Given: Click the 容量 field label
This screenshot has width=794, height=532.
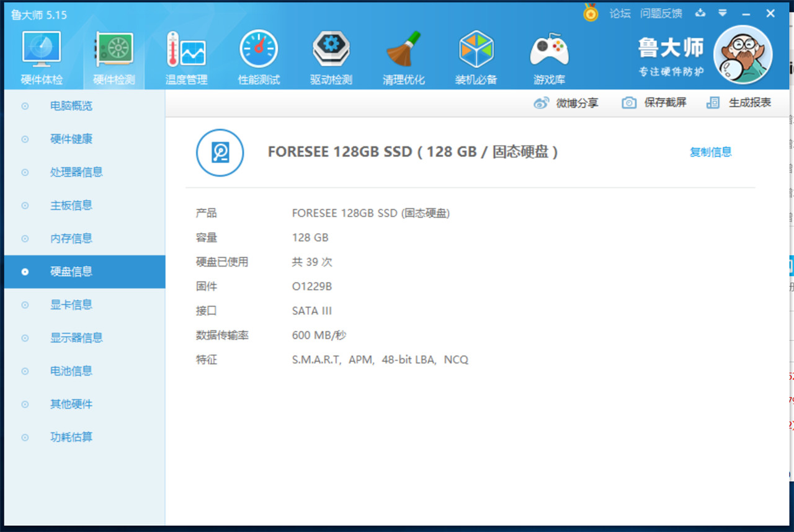Looking at the screenshot, I should pos(207,237).
